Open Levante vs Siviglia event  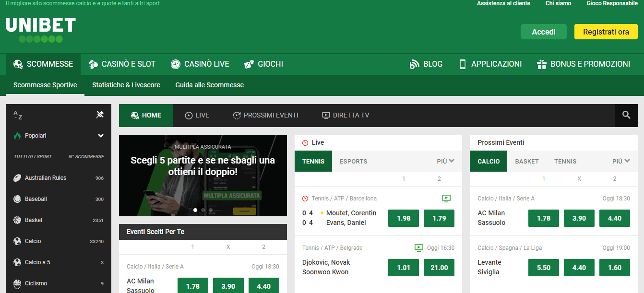[489, 267]
